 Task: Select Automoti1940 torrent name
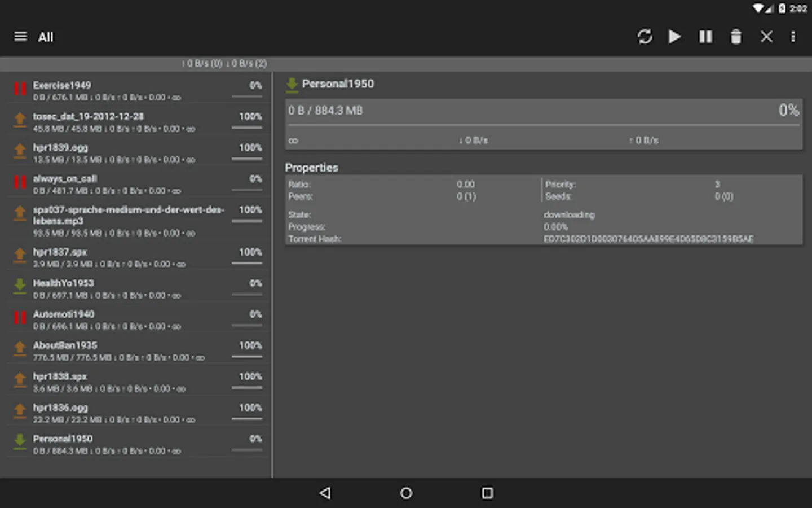pos(64,314)
